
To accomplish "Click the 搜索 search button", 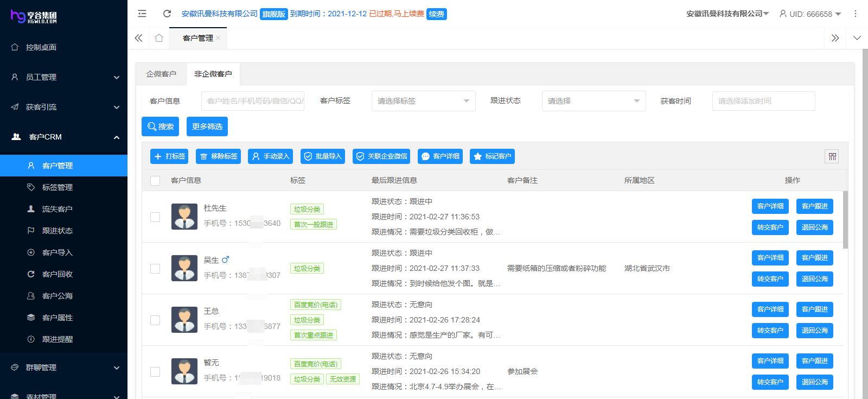I will pyautogui.click(x=161, y=126).
